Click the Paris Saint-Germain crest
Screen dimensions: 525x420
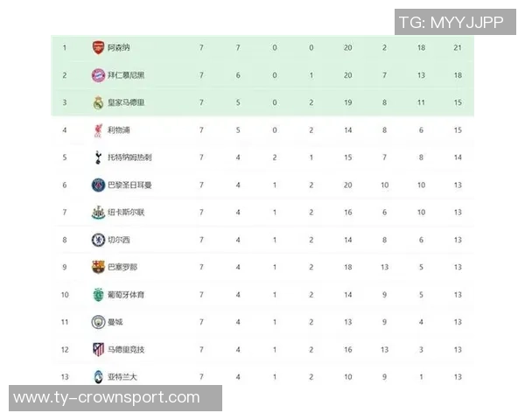(98, 185)
